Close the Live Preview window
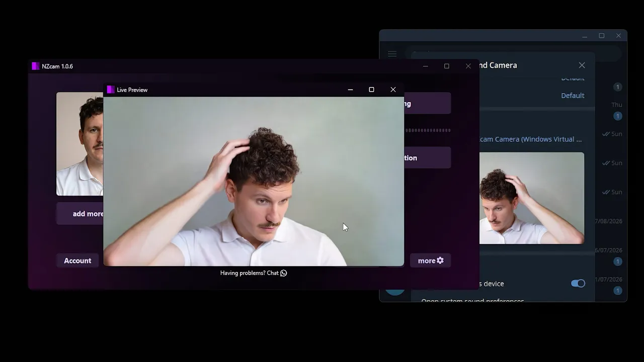This screenshot has width=644, height=362. 393,89
